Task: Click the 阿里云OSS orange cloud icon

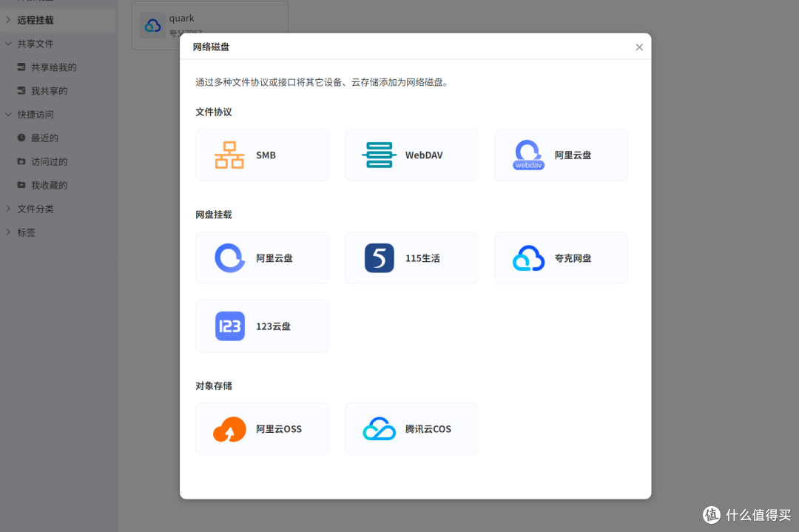Action: [229, 429]
